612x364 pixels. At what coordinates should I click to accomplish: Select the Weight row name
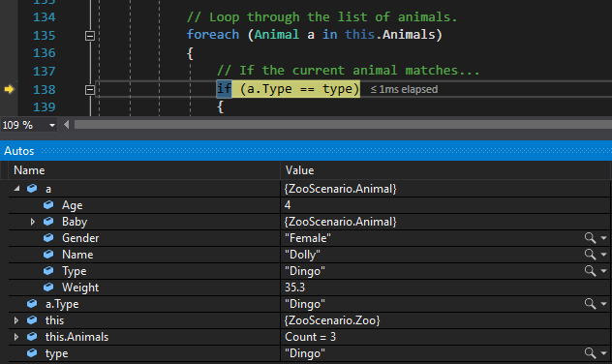tap(80, 288)
